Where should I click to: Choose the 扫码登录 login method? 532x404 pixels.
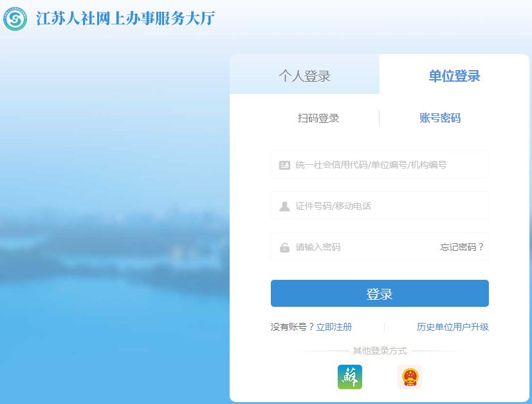pos(318,118)
